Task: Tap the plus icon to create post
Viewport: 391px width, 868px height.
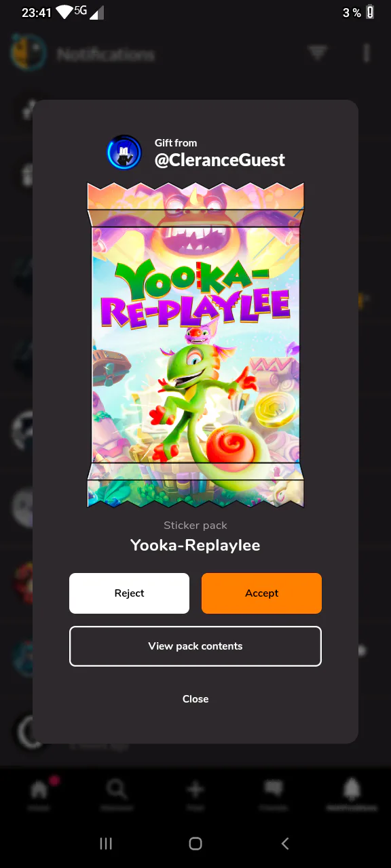Action: [x=195, y=793]
